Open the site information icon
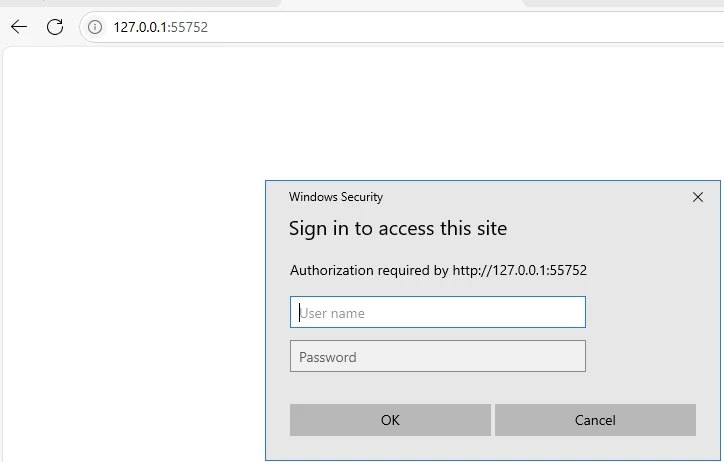This screenshot has width=724, height=462. [x=95, y=27]
